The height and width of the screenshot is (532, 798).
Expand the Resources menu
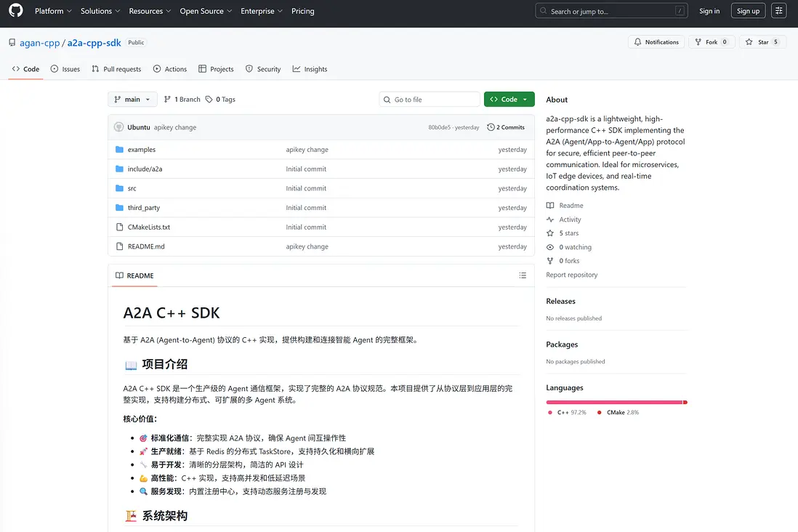tap(150, 11)
